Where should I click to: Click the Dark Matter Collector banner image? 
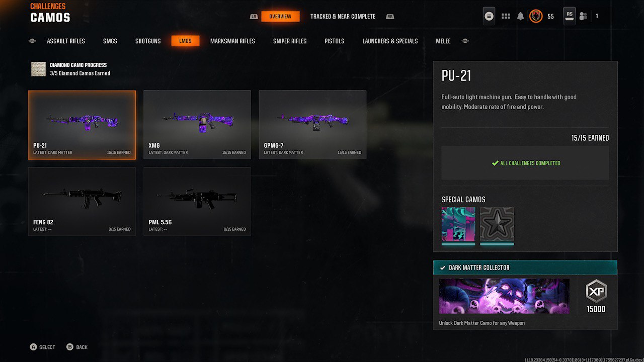pos(504,296)
